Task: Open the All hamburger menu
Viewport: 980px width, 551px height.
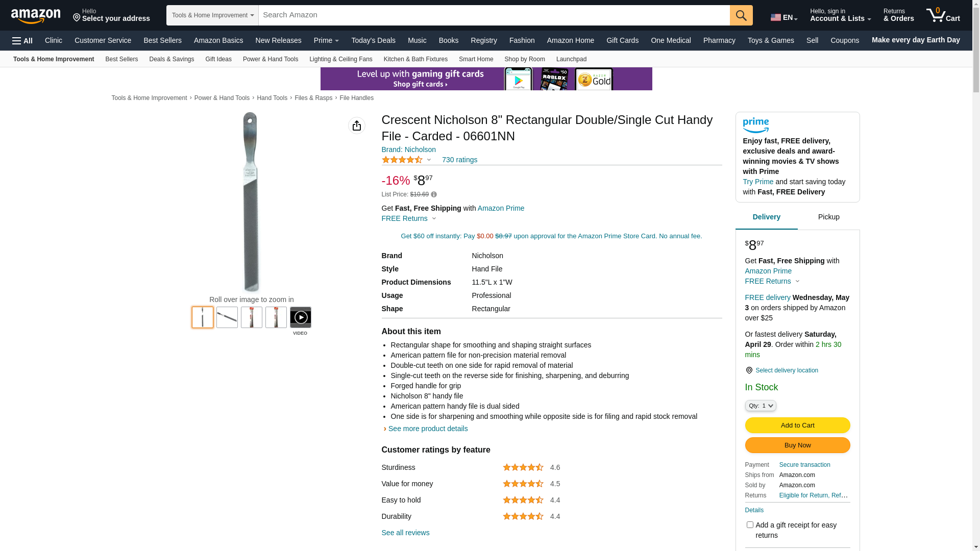Action: (22, 40)
